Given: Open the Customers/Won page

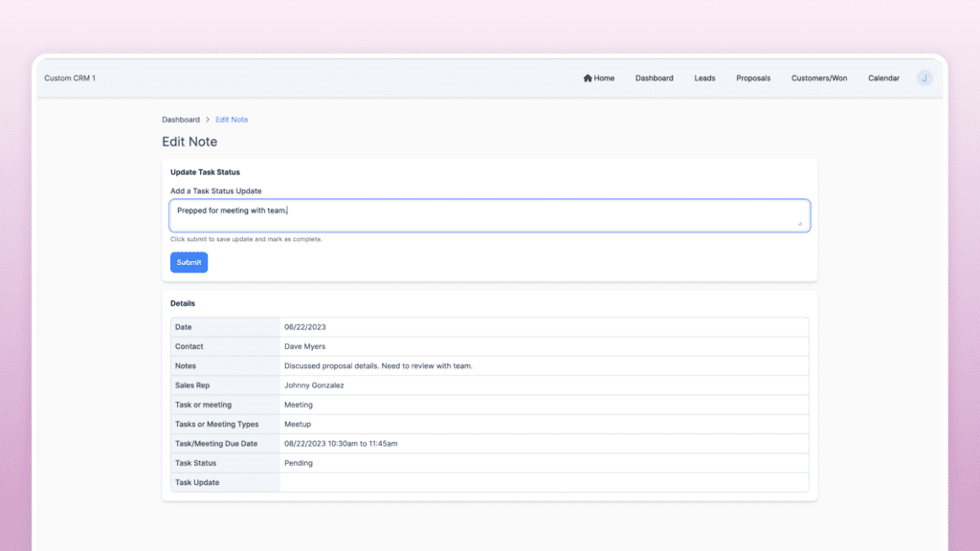Looking at the screenshot, I should [x=818, y=77].
